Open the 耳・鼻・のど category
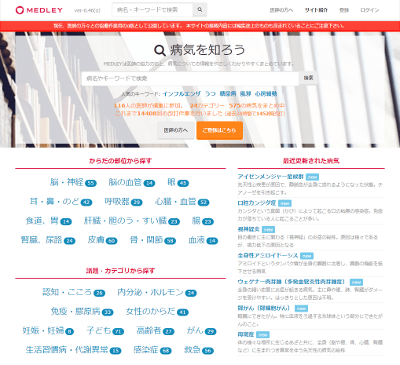The width and height of the screenshot is (400, 365). 61,202
